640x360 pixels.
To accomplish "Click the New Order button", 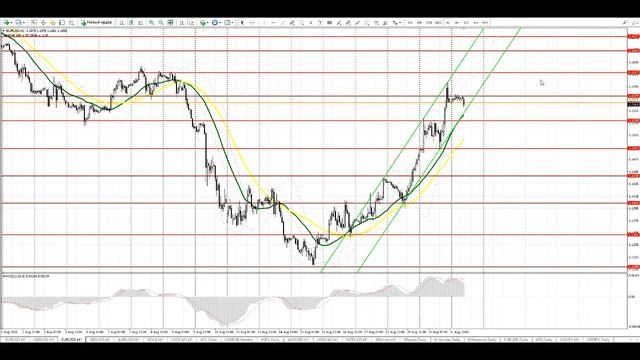I will coord(96,22).
